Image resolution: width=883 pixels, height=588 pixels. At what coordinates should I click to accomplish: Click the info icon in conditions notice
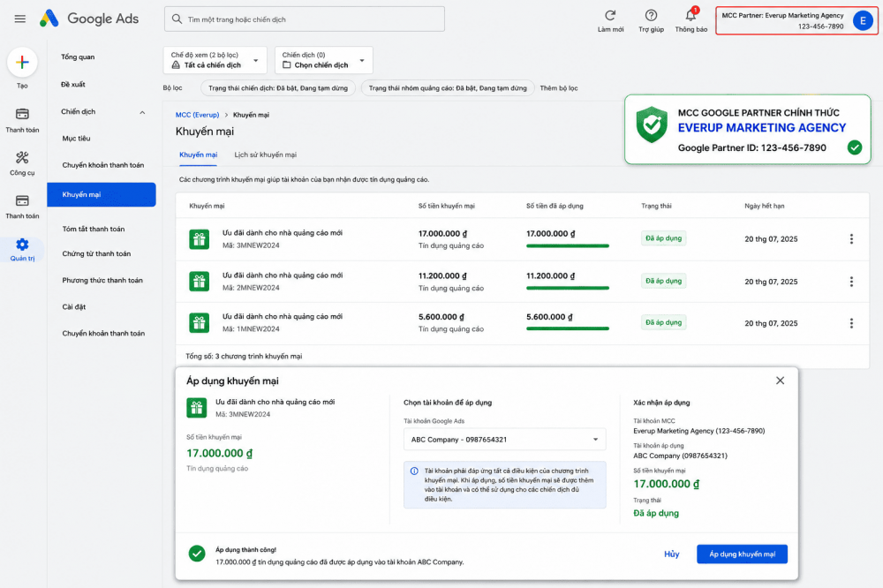coord(414,471)
